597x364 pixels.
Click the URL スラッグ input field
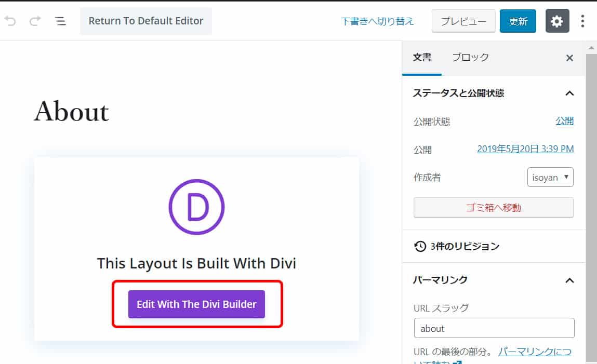(x=494, y=328)
